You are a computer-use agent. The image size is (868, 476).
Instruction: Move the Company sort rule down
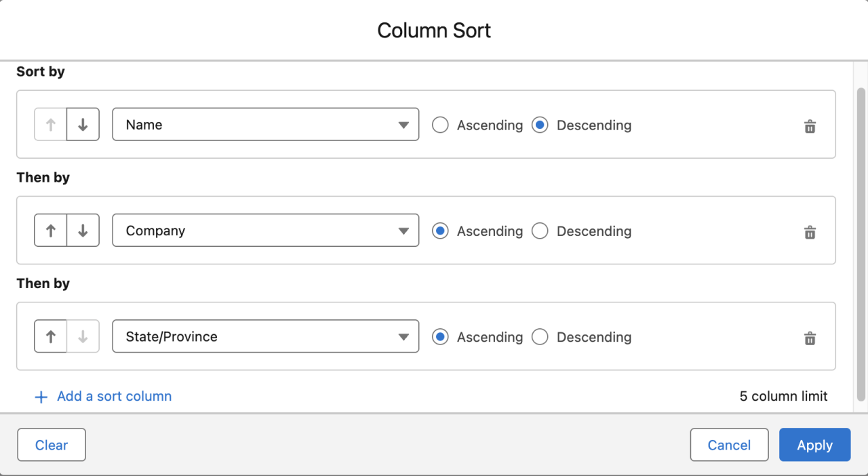(83, 230)
